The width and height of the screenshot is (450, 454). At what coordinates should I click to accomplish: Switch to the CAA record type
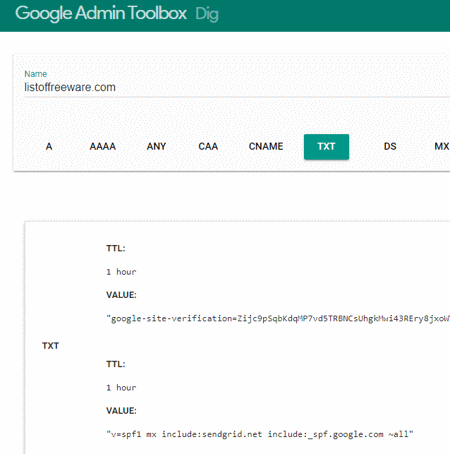pyautogui.click(x=208, y=146)
